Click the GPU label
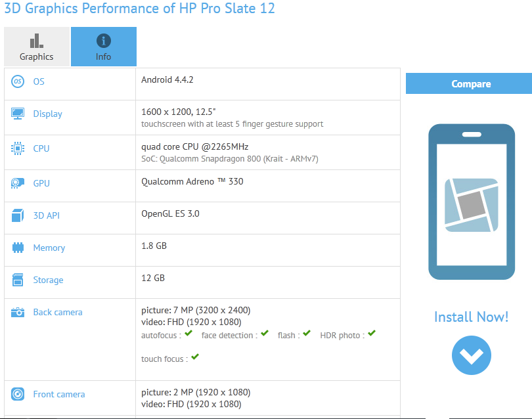The width and height of the screenshot is (532, 419). click(x=41, y=183)
